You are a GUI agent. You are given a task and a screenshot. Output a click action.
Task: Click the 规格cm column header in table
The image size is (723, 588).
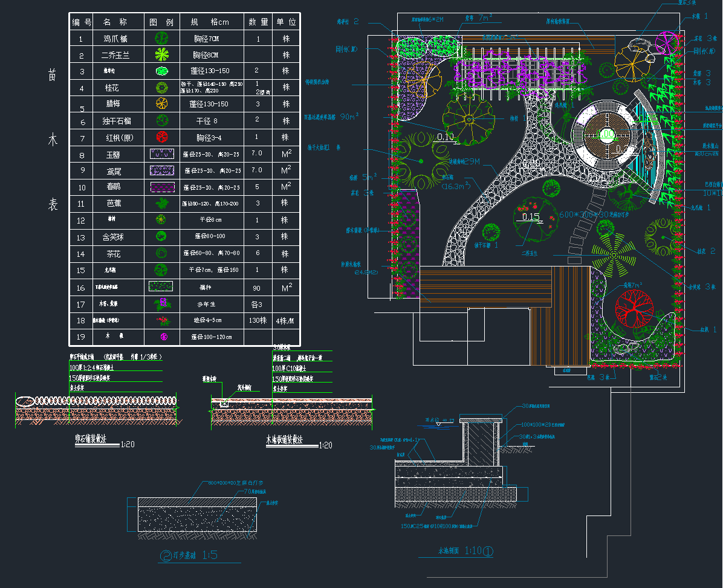click(x=210, y=22)
